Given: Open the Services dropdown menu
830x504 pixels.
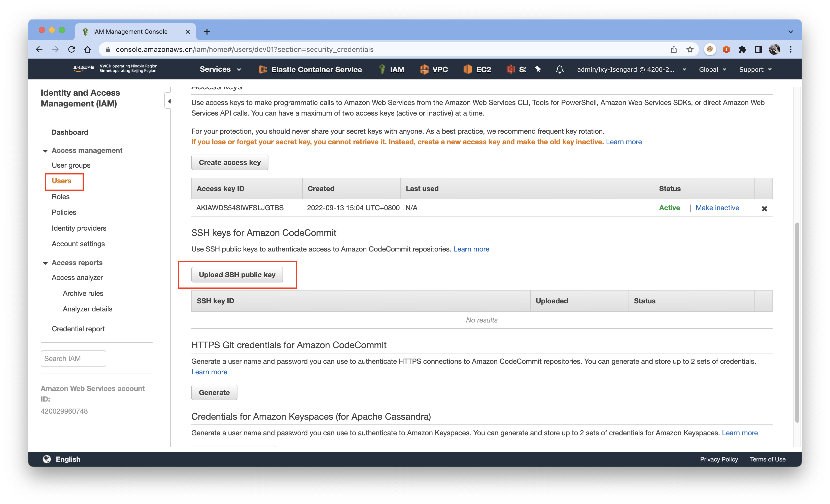Looking at the screenshot, I should pos(220,69).
